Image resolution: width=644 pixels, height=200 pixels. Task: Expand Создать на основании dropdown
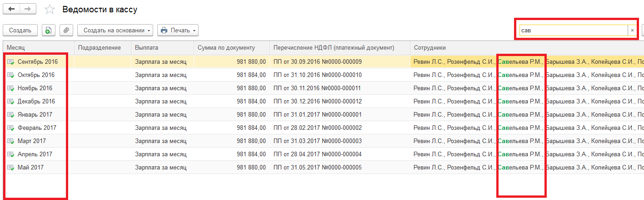coord(115,30)
